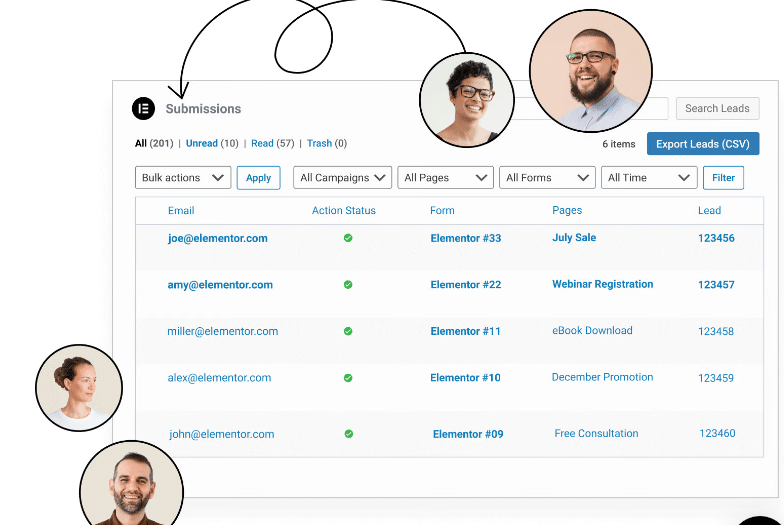Click the Apply button
Image resolution: width=784 pixels, height=525 pixels.
coord(258,178)
